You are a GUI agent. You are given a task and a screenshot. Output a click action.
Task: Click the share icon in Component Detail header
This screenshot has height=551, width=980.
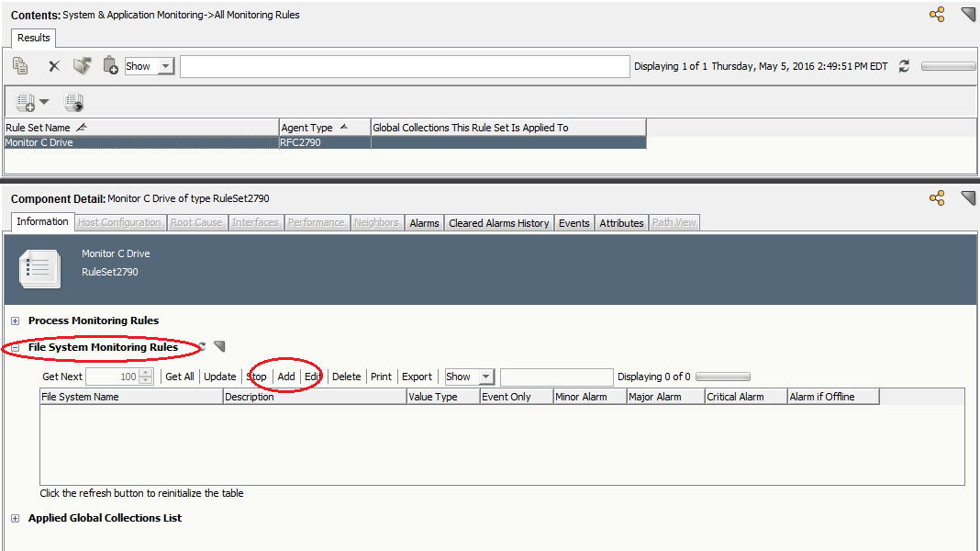pyautogui.click(x=937, y=197)
